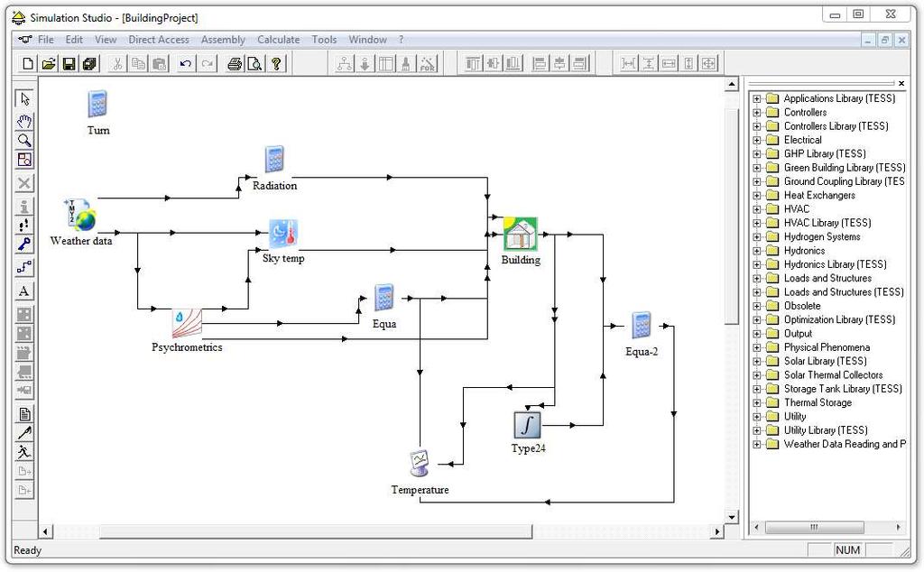924x572 pixels.
Task: Open the Direct Access menu
Action: pyautogui.click(x=159, y=40)
